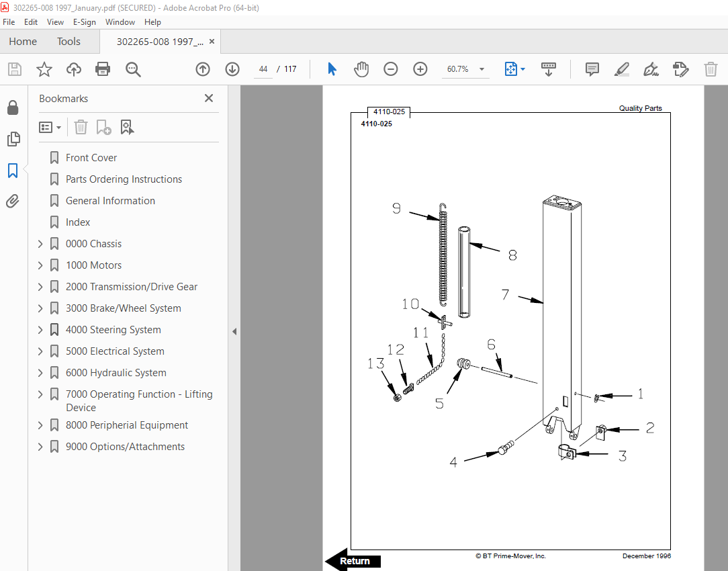Open the Page Thumbnails panel
The height and width of the screenshot is (571, 728).
(x=13, y=139)
